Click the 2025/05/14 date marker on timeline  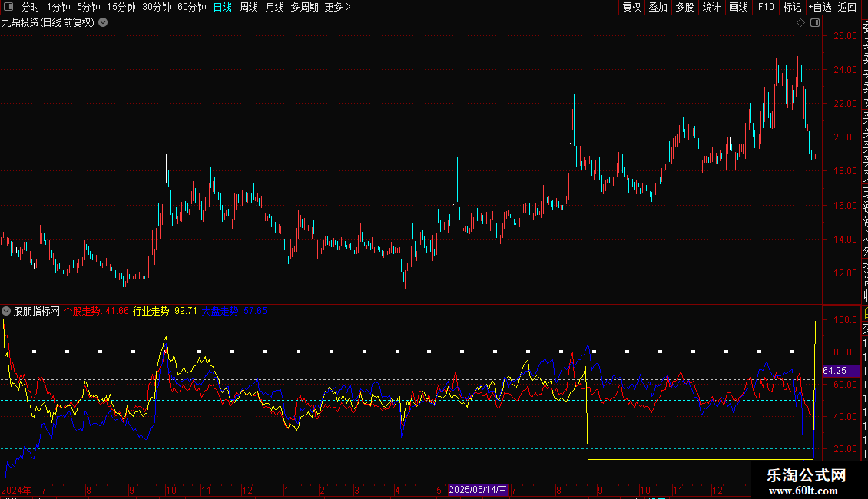pos(478,489)
